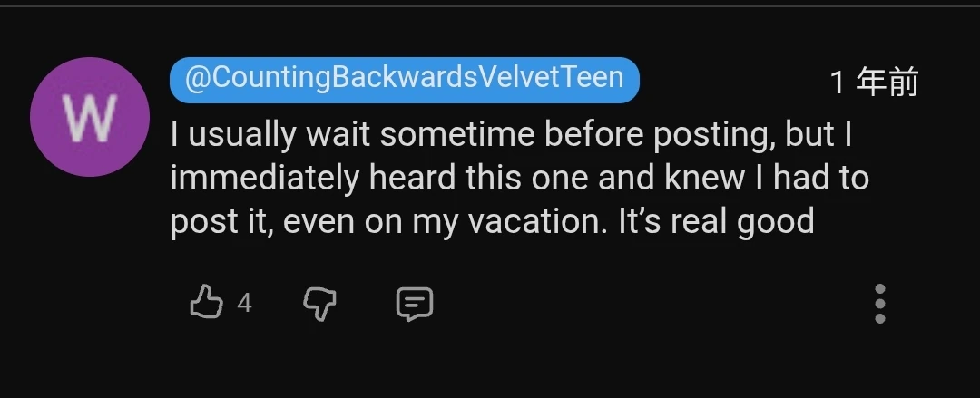The height and width of the screenshot is (398, 980).
Task: Click the purple W profile avatar
Action: (x=89, y=117)
